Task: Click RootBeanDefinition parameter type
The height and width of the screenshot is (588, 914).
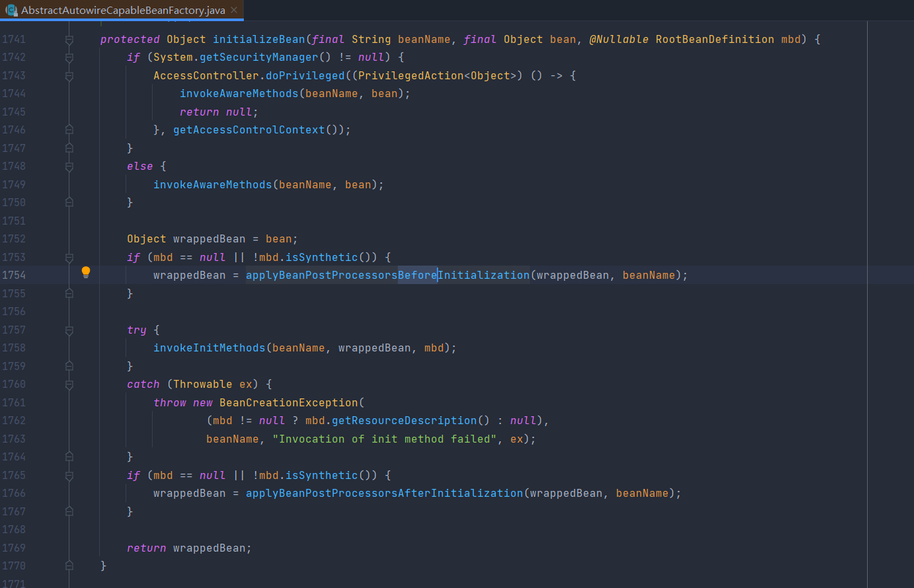Action: [x=714, y=40]
